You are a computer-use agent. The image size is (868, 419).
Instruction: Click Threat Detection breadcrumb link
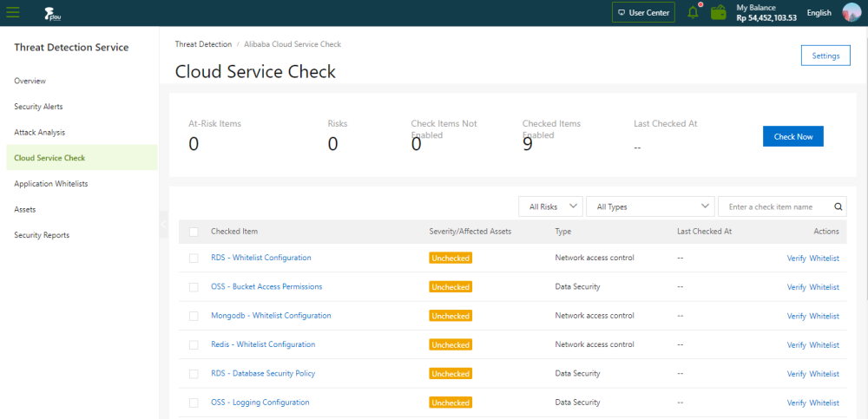coord(203,43)
